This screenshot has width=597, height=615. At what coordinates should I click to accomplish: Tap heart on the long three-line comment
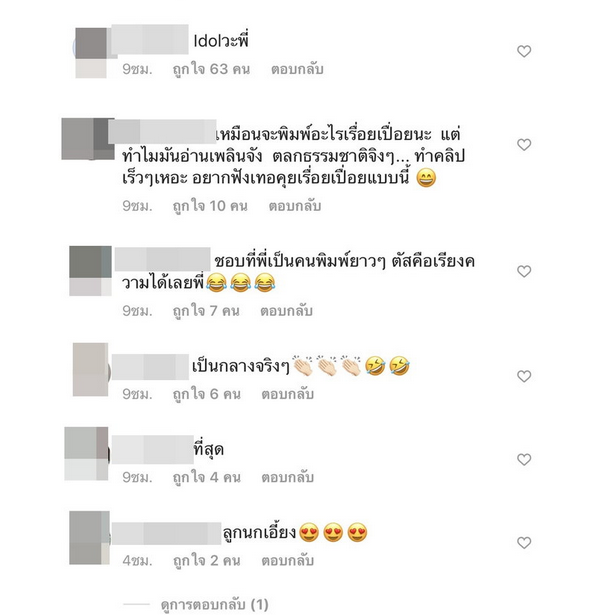click(524, 144)
